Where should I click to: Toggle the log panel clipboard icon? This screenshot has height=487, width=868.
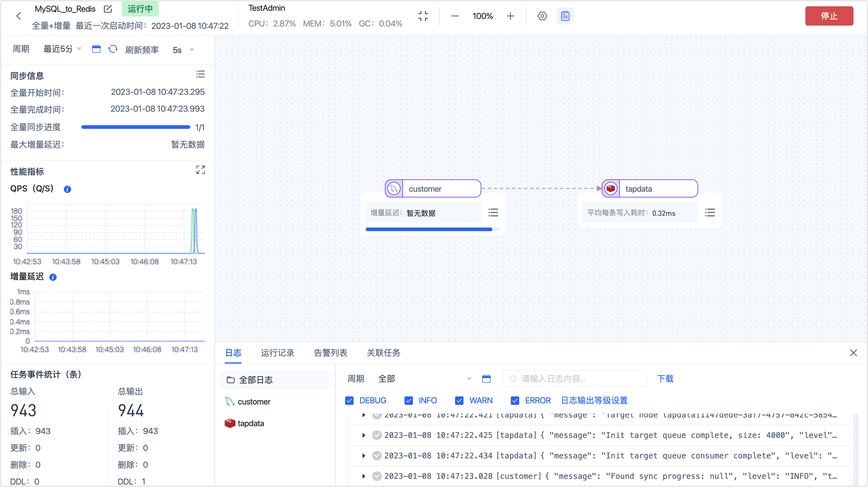[565, 16]
